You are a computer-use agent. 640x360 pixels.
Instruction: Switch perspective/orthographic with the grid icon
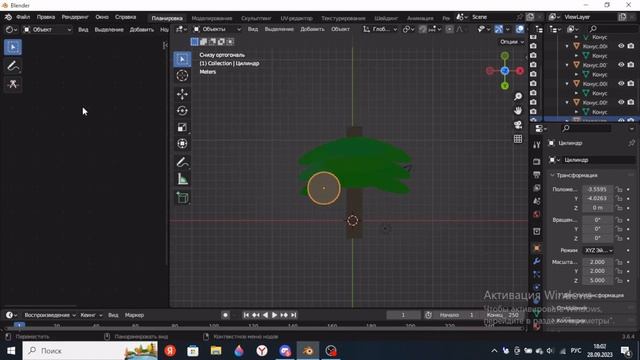coord(518,139)
